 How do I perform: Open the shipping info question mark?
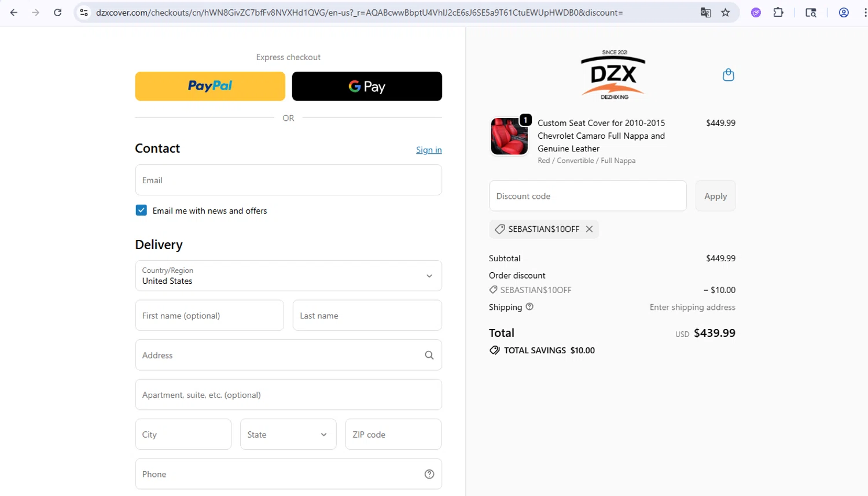pyautogui.click(x=529, y=306)
